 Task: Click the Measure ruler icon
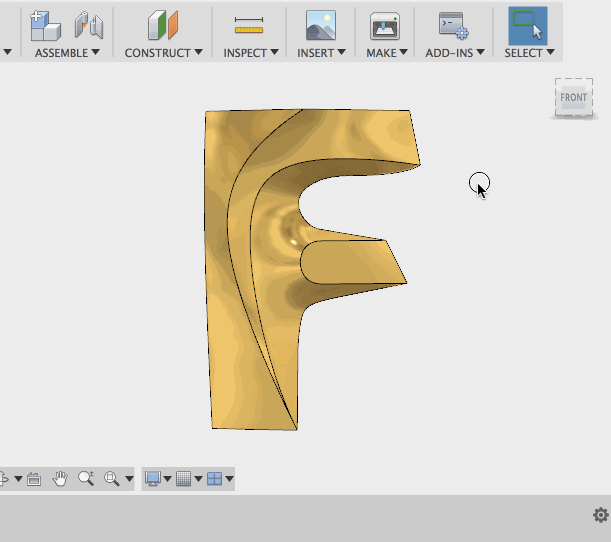(248, 24)
